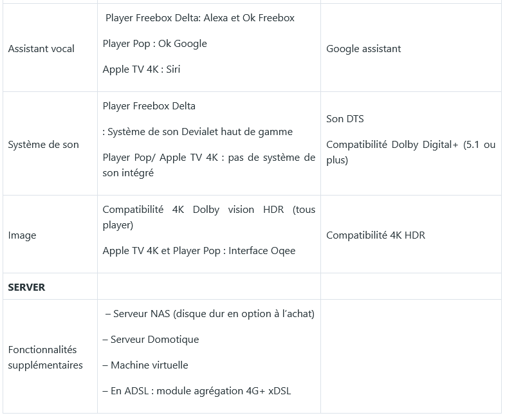Click the 'pas de système de son intégré' paragraph

coord(208,165)
